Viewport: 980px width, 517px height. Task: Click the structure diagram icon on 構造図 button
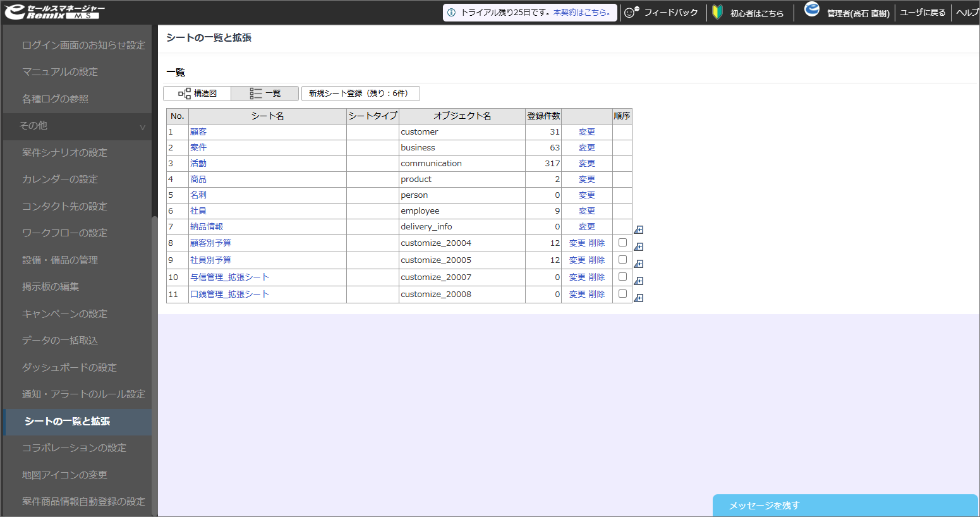pyautogui.click(x=185, y=94)
